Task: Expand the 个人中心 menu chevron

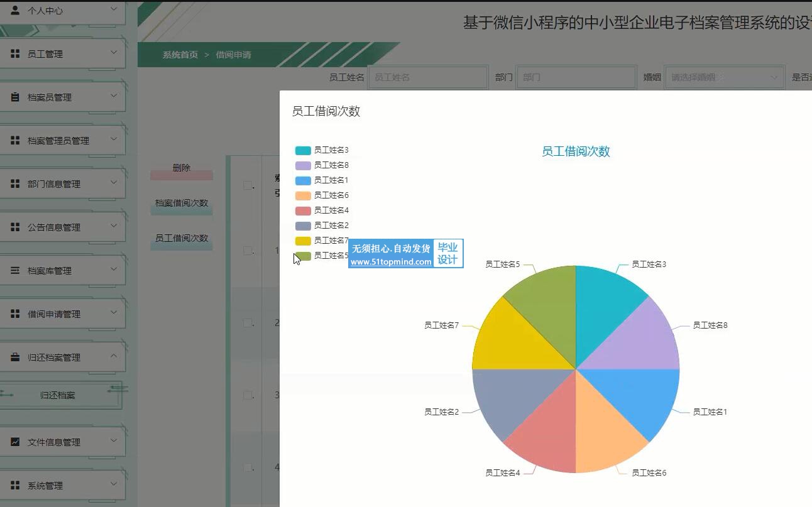Action: 114,9
